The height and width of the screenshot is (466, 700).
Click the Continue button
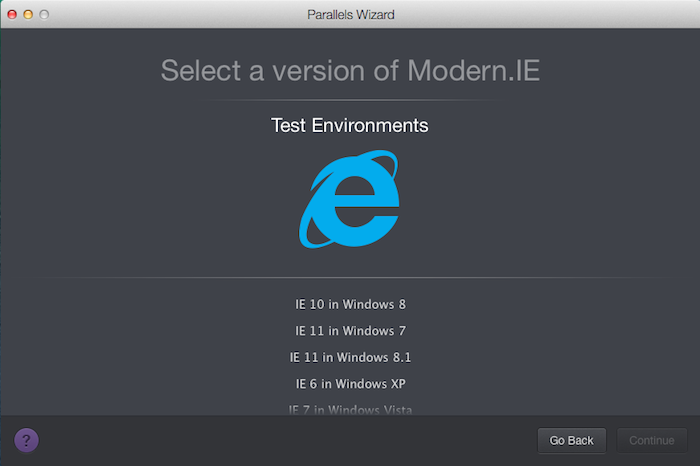pyautogui.click(x=652, y=441)
